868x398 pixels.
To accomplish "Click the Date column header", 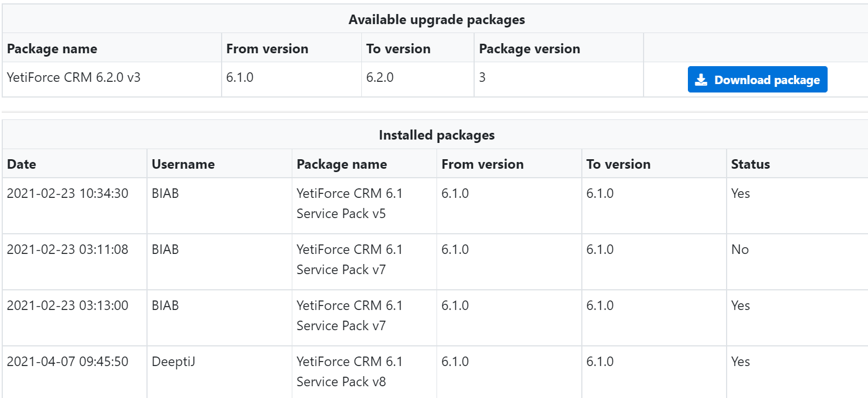I will 22,164.
